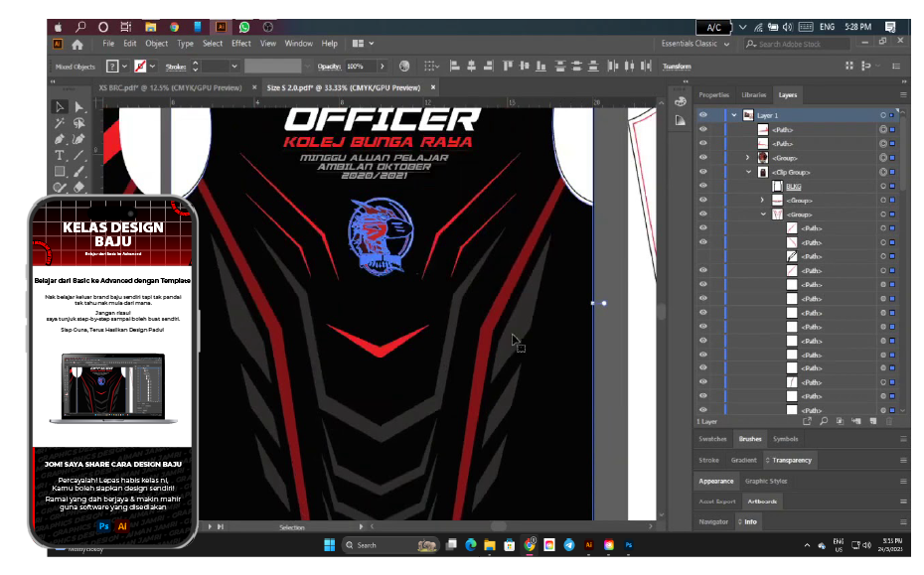Click the Home icon beside the Ai logo
This screenshot has width=924, height=575.
coord(77,44)
